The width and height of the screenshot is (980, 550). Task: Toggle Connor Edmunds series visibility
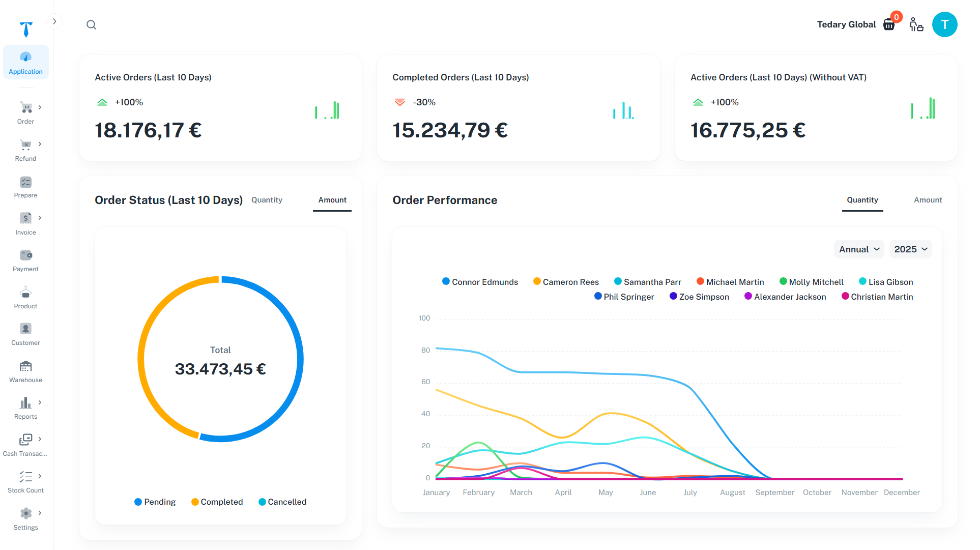480,282
